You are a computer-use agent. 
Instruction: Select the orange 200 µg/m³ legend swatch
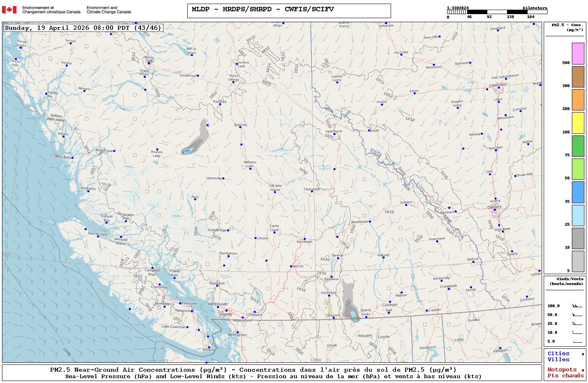tap(578, 100)
